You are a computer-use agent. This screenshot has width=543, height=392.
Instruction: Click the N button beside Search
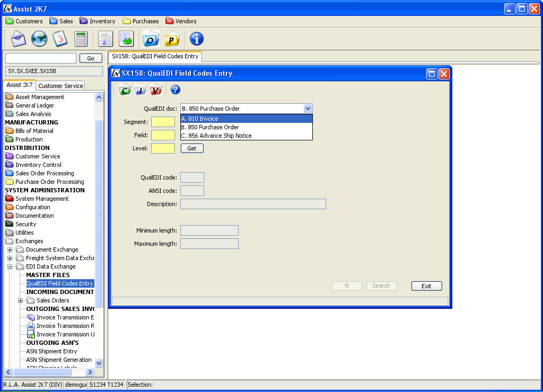pyautogui.click(x=347, y=286)
